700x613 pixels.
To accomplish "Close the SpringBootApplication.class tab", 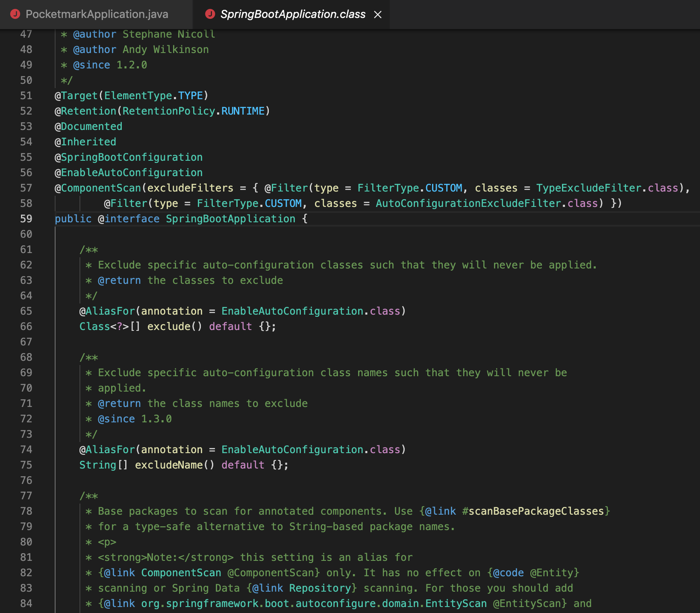I will (378, 15).
